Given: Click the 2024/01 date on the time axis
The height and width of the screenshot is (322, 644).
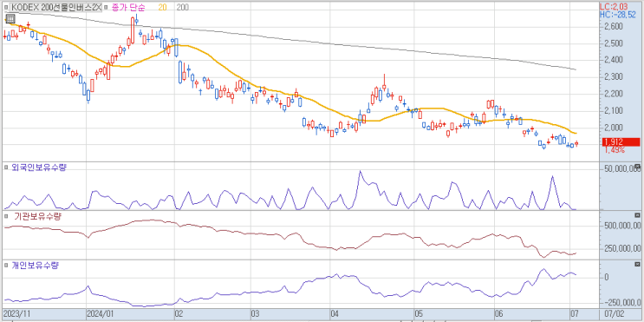Looking at the screenshot, I should (x=101, y=313).
